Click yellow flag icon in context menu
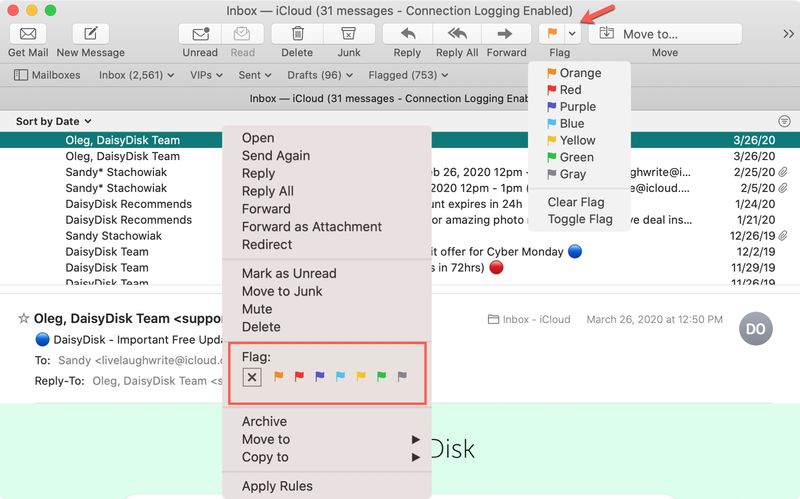Screen dimensions: 800x499 [x=361, y=377]
